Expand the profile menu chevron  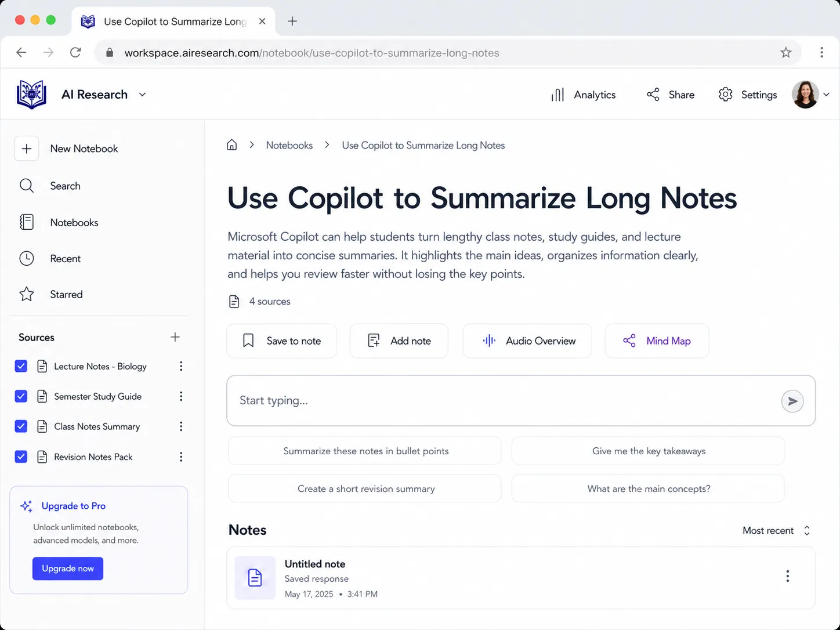[x=827, y=95]
